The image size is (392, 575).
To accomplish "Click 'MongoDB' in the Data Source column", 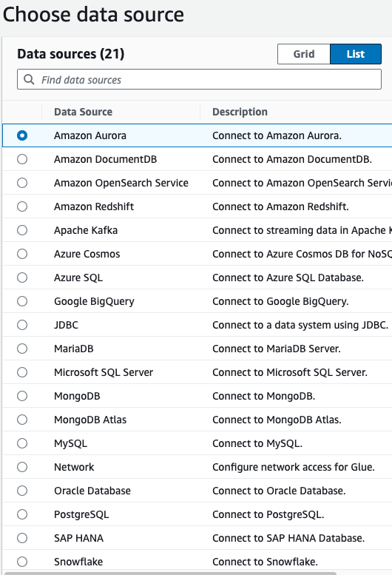I will pos(78,397).
